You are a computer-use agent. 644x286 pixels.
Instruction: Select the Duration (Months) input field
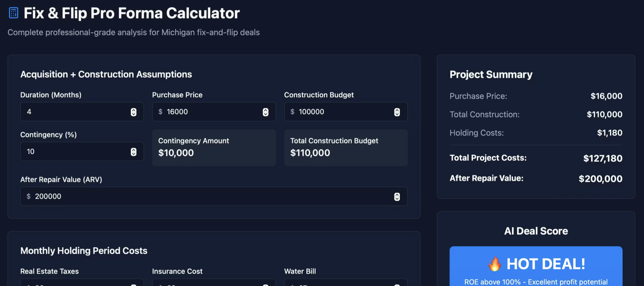[70, 112]
